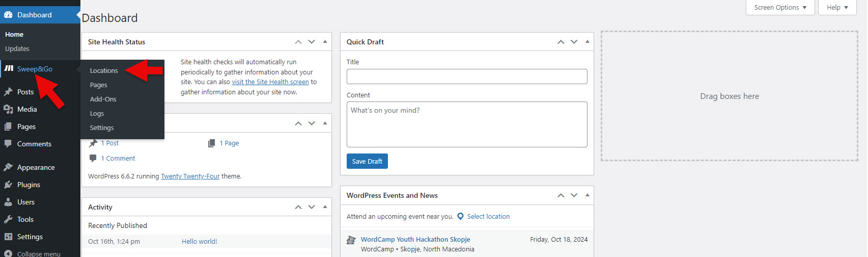Click the Appearance paintbrush icon

8,167
